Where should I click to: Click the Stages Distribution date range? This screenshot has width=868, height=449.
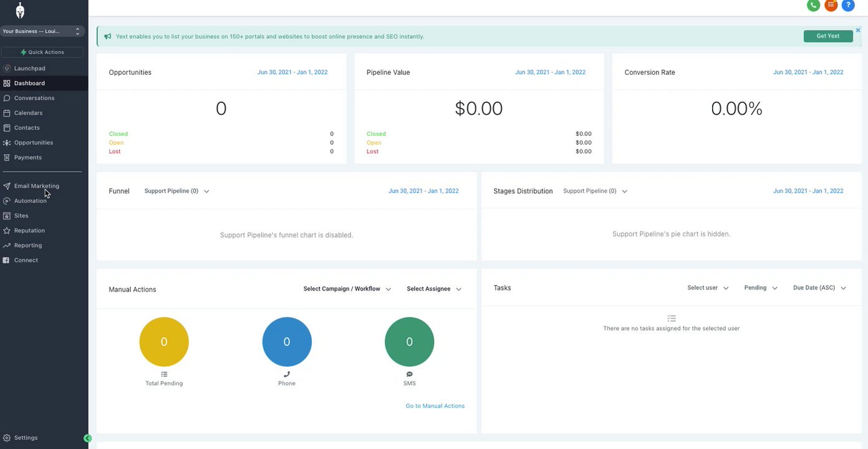(x=808, y=191)
